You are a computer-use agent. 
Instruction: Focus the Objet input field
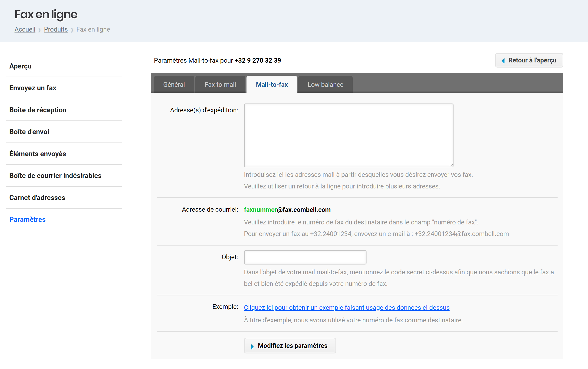coord(305,257)
